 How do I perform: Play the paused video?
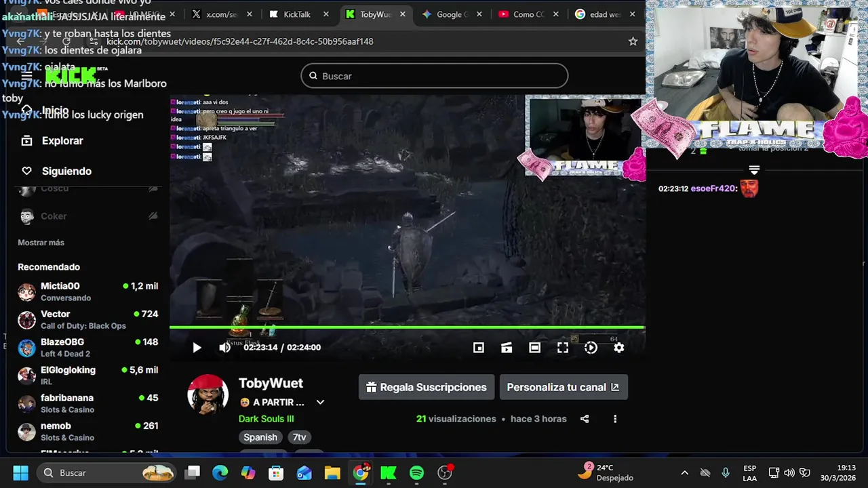pos(197,348)
